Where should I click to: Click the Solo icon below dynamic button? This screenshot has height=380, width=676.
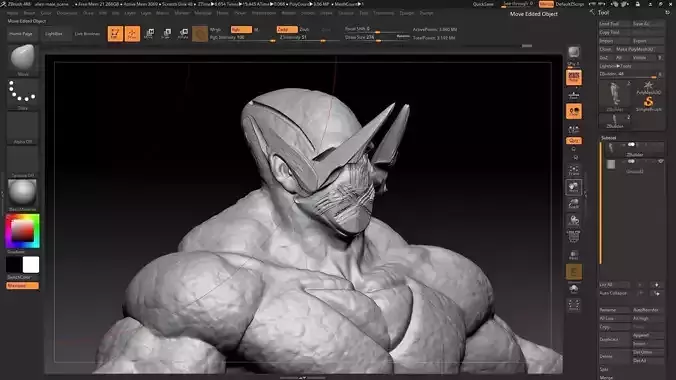point(573,289)
